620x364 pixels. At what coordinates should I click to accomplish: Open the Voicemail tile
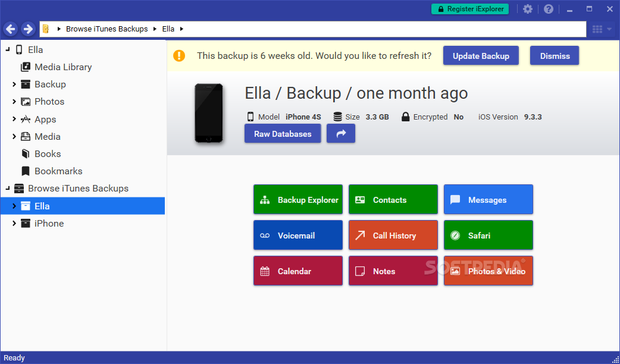click(298, 235)
